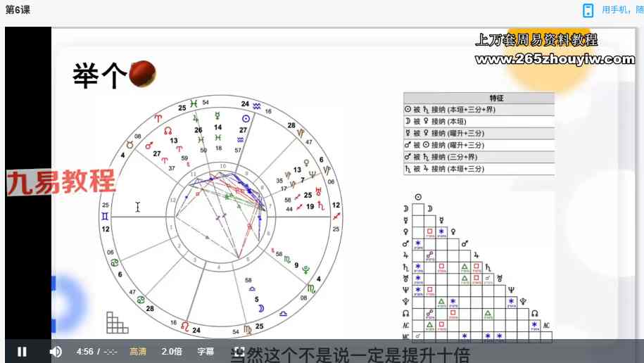The height and width of the screenshot is (363, 644).
Task: Pause the video playback
Action: 22,351
